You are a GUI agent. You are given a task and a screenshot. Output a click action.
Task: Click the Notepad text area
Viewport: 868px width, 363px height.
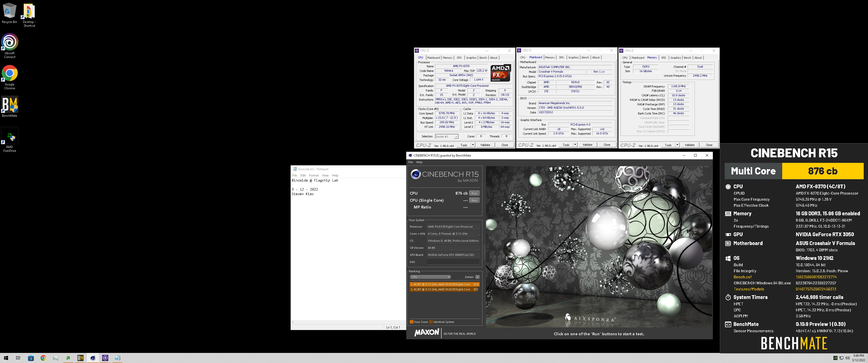pos(348,249)
